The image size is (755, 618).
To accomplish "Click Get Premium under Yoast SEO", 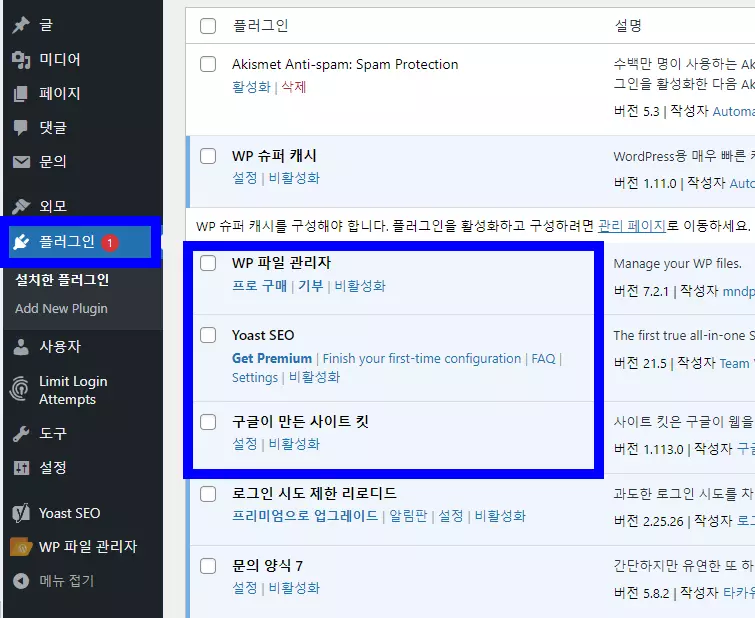I will coord(272,359).
